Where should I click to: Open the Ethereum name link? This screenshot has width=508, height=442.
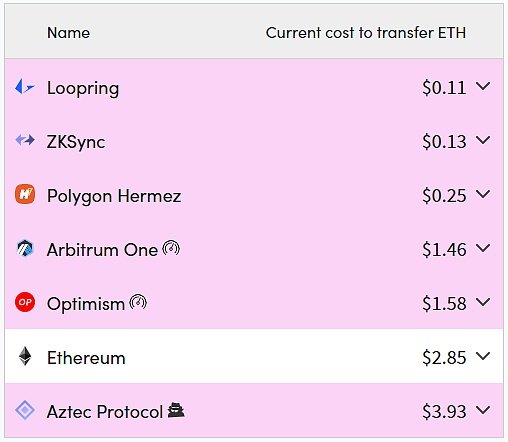click(86, 358)
